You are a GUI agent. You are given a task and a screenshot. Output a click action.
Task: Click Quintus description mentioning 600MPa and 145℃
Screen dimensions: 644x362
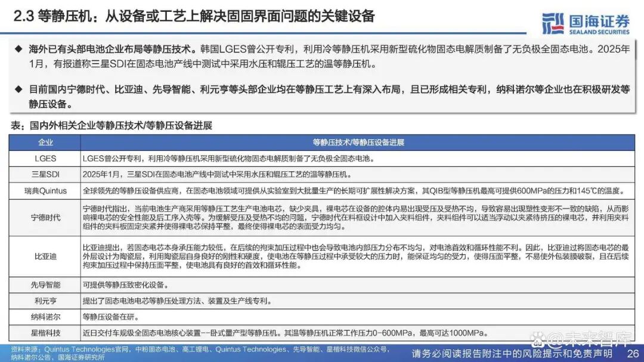354,191
